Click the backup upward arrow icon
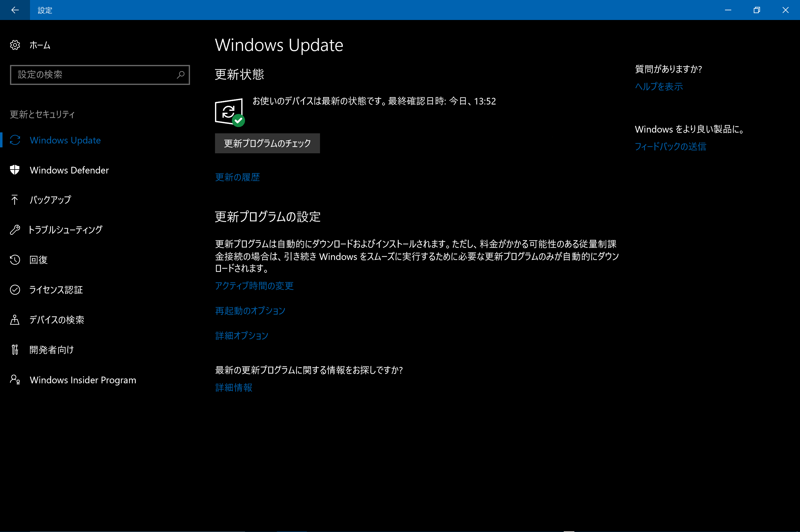Screen dimensions: 800x532 [15, 200]
